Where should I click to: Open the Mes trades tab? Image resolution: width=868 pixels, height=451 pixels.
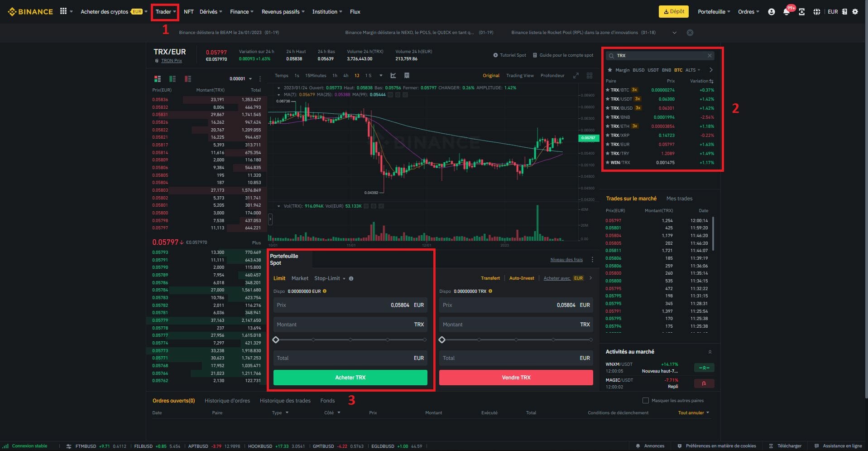679,199
